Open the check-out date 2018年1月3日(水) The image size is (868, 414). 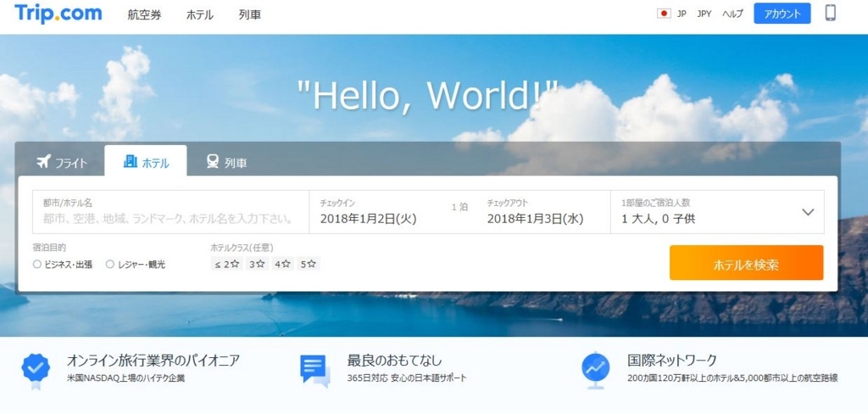pyautogui.click(x=536, y=219)
